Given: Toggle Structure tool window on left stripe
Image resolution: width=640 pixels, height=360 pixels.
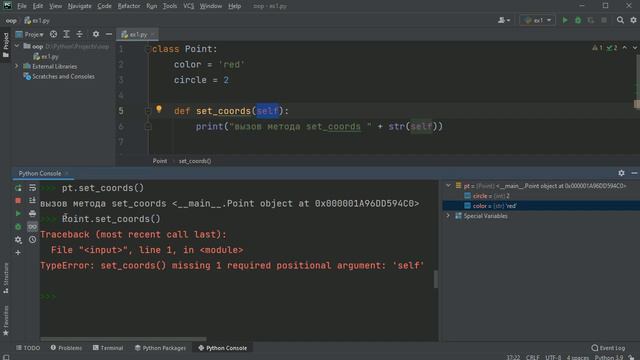Looking at the screenshot, I should point(6,278).
